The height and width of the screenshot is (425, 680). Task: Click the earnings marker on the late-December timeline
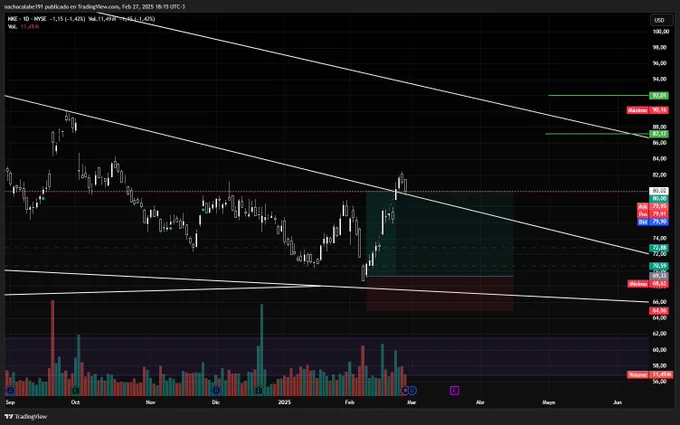[259, 391]
